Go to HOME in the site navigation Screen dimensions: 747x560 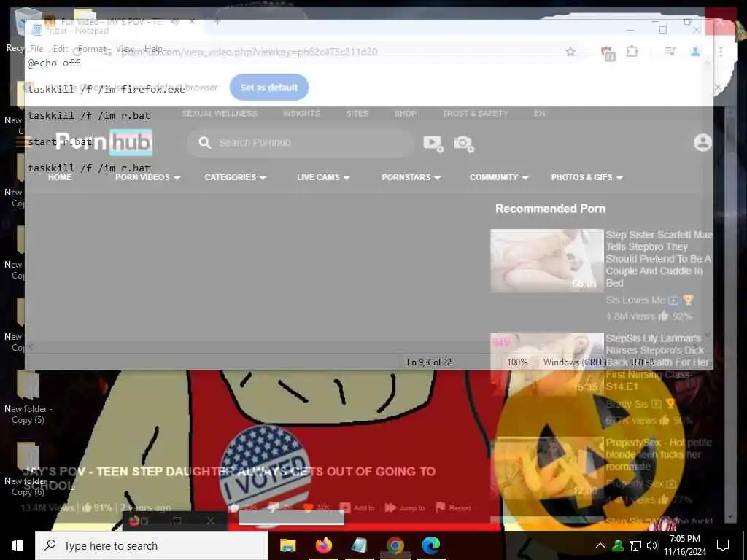pyautogui.click(x=60, y=177)
